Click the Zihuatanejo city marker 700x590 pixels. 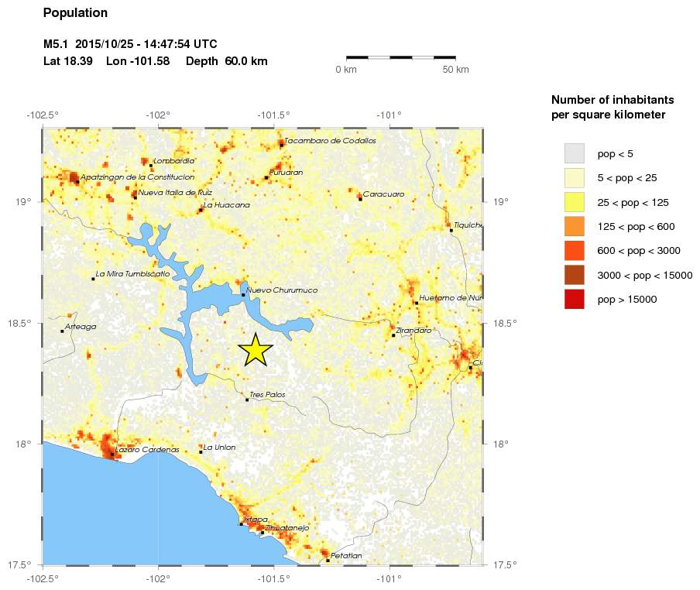[262, 533]
